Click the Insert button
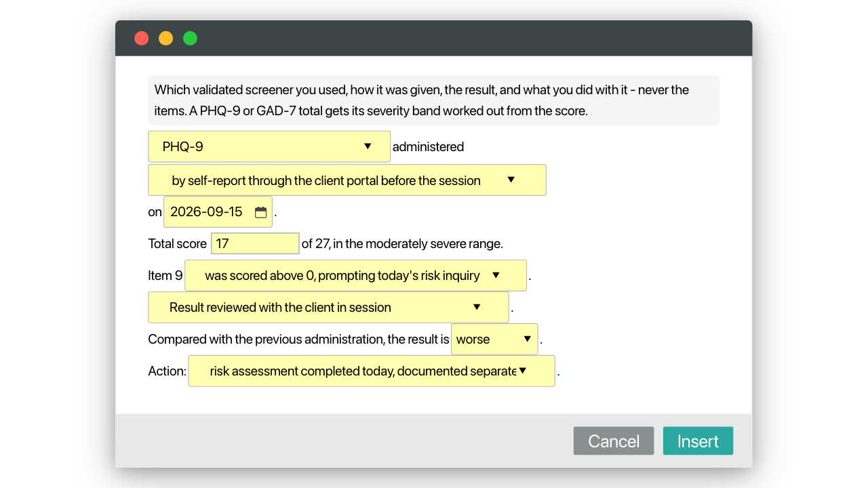The image size is (868, 488). point(698,441)
